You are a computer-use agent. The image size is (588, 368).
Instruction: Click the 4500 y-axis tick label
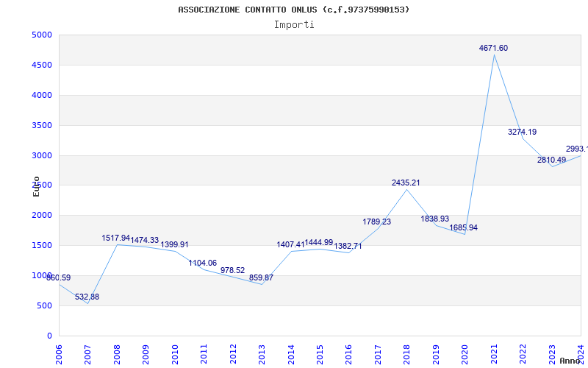pyautogui.click(x=42, y=66)
